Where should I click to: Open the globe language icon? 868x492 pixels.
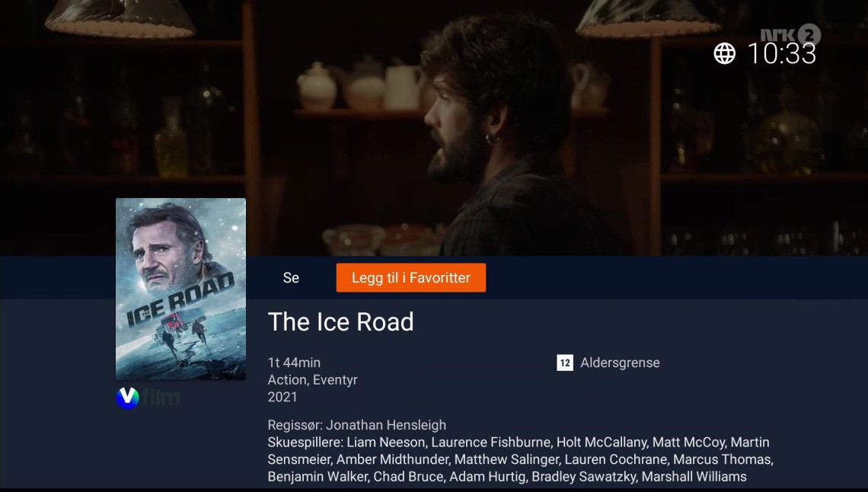pyautogui.click(x=724, y=53)
